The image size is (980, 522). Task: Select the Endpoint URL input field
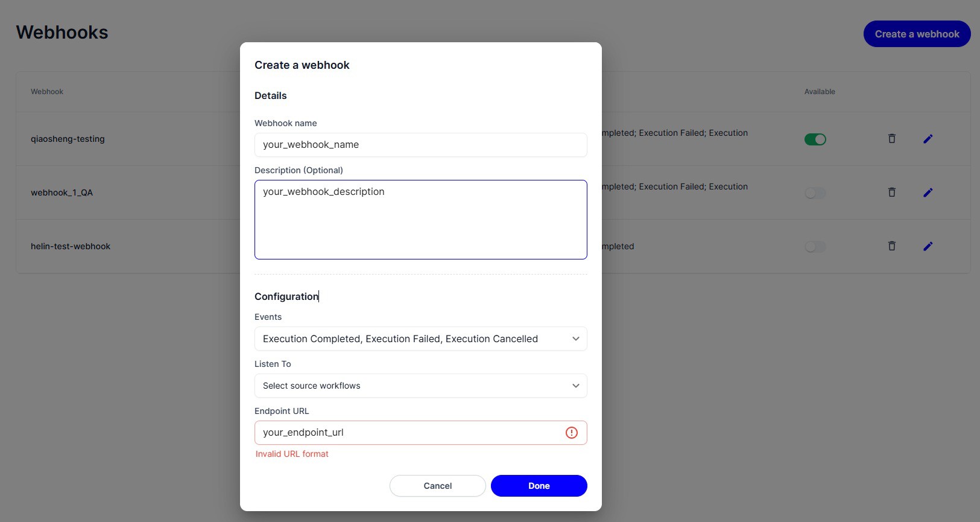pyautogui.click(x=420, y=433)
